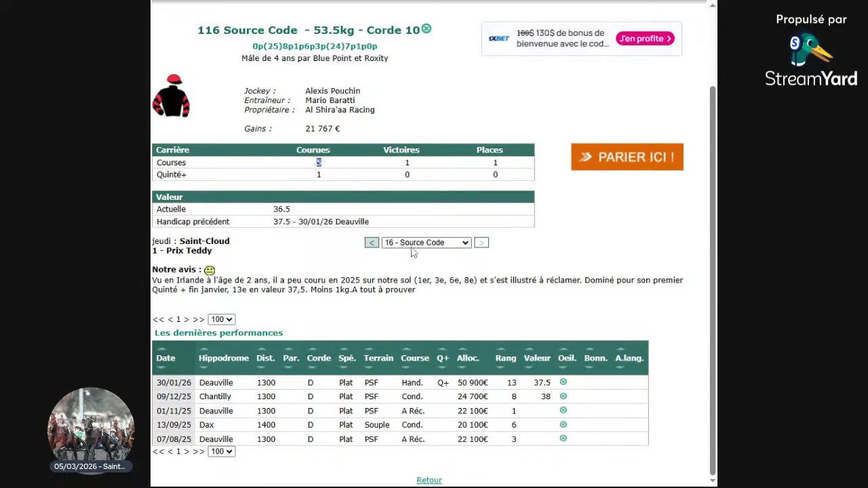Click the page vertical scrollbar thumb

coord(712,280)
